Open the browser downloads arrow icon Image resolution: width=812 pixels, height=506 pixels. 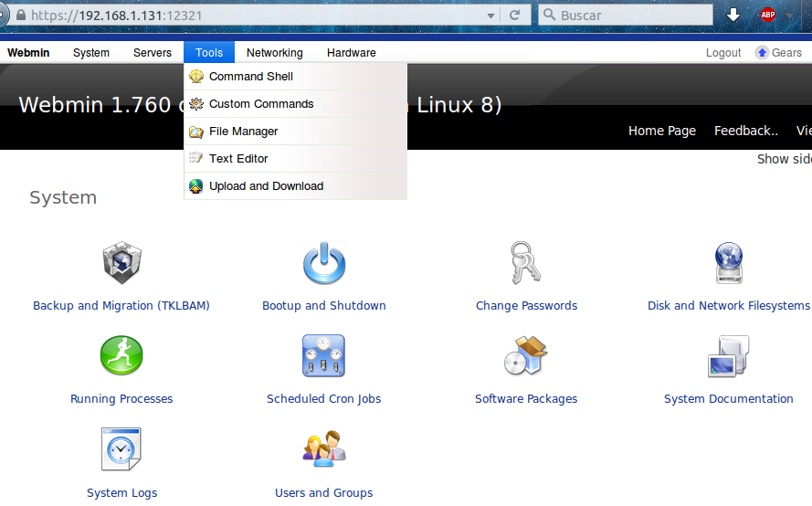click(x=733, y=15)
